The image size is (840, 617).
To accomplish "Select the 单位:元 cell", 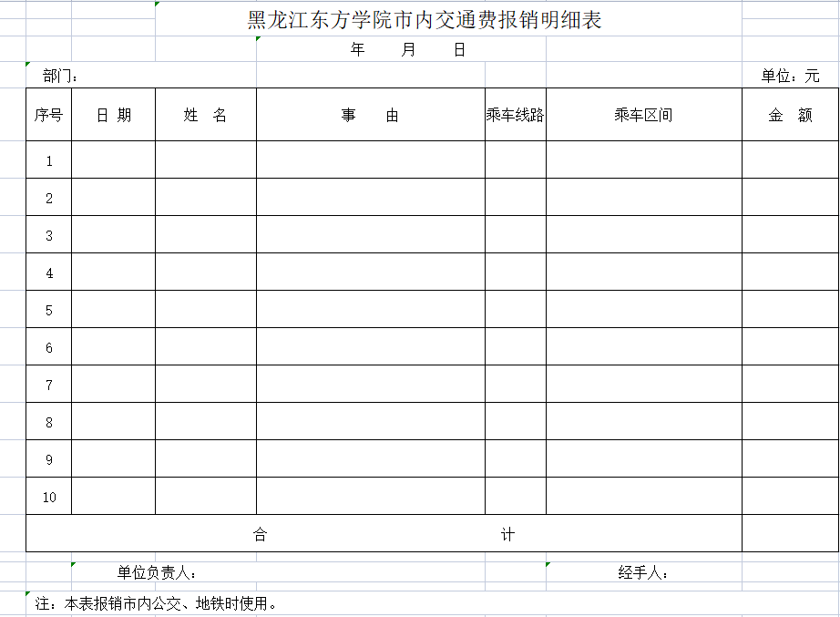I will pyautogui.click(x=790, y=75).
